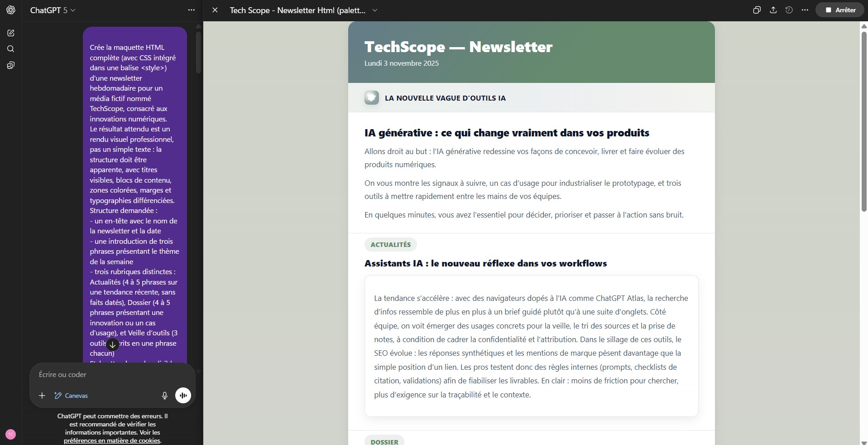Open version history clock icon
Image resolution: width=868 pixels, height=445 pixels.
coord(789,10)
